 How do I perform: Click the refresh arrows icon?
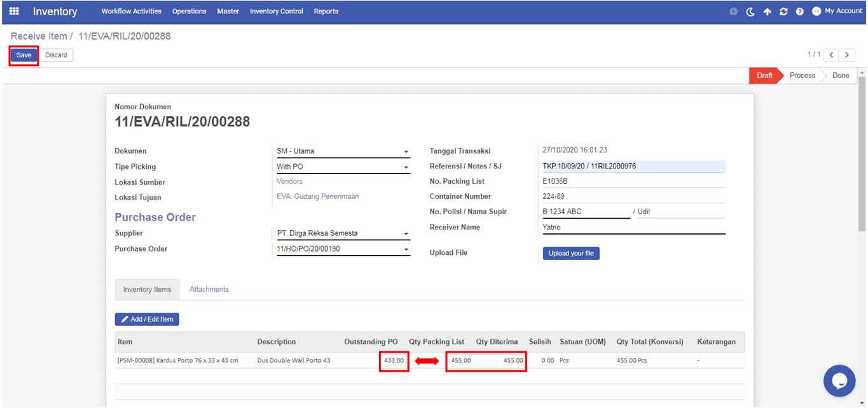click(783, 11)
